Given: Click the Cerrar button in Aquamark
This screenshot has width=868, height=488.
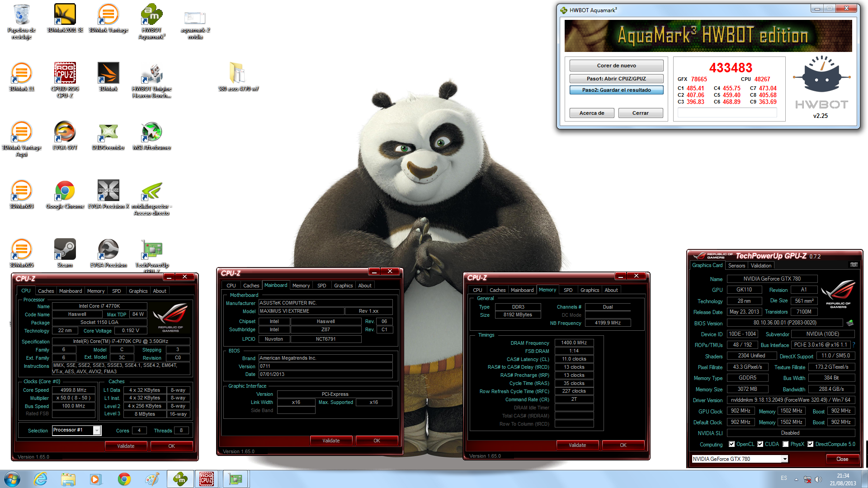Looking at the screenshot, I should click(x=640, y=113).
